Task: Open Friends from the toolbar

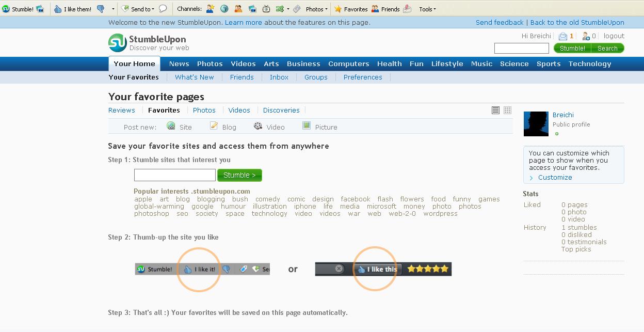Action: [x=385, y=9]
